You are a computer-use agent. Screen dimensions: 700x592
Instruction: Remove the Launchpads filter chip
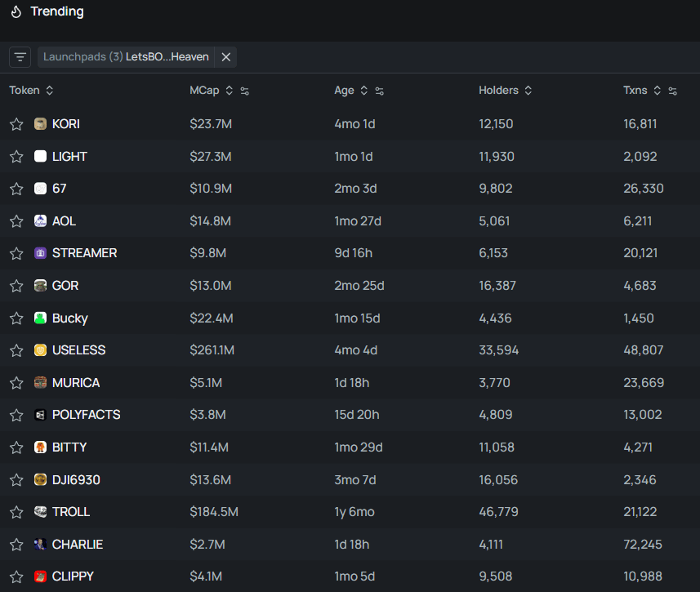[226, 57]
